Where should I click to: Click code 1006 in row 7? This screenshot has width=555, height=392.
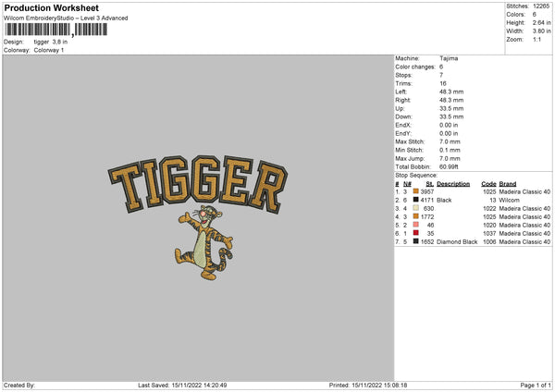489,242
